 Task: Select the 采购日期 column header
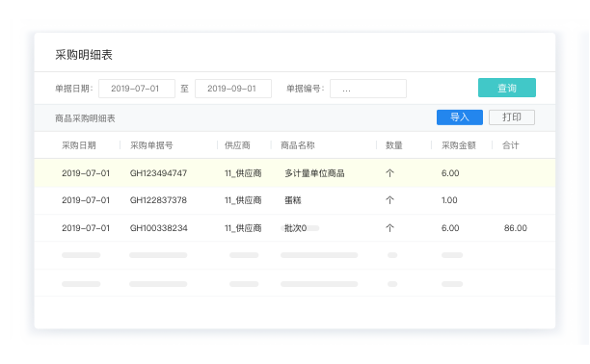click(79, 145)
